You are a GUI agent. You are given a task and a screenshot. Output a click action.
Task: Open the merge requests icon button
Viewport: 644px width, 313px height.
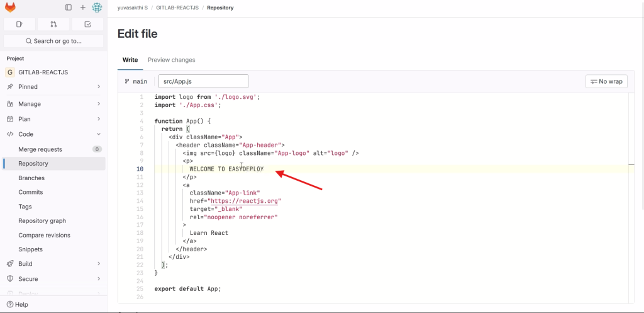point(53,25)
